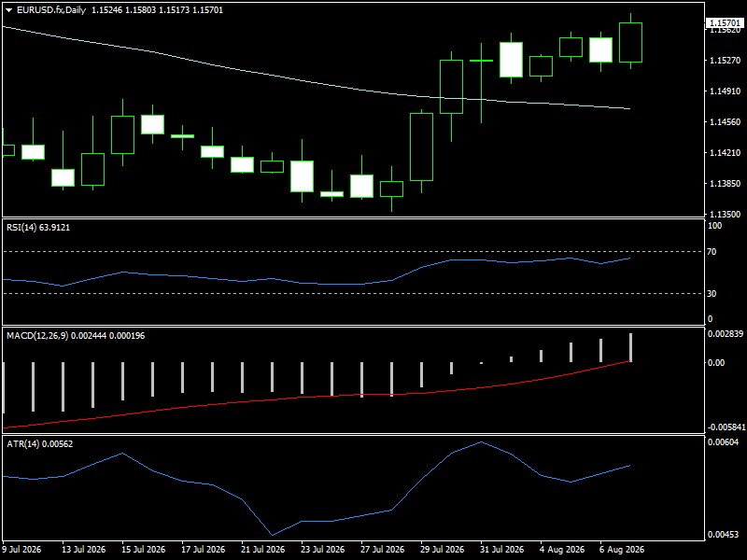Viewport: 747px width, 560px height.
Task: Click the 1.14910 price axis label
Action: [x=726, y=91]
